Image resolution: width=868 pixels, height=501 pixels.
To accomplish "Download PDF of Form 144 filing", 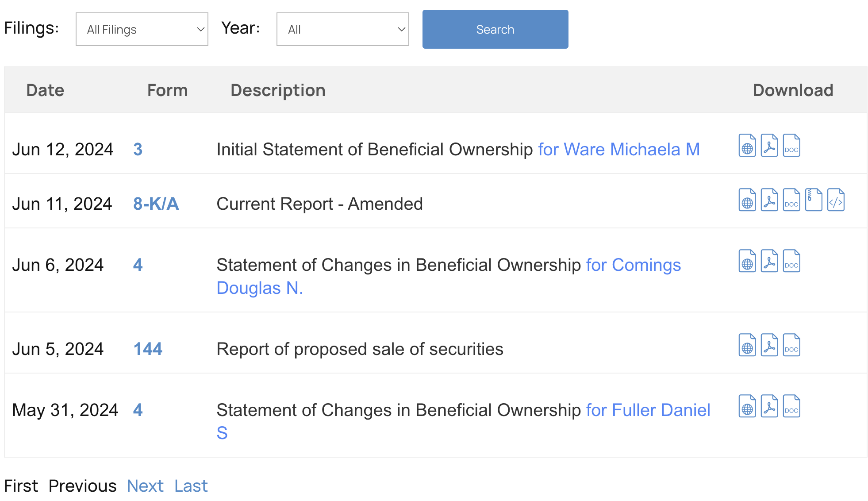I will (x=769, y=345).
